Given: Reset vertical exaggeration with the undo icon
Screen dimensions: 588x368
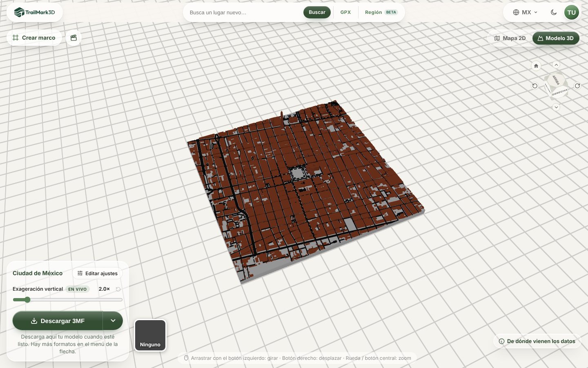Looking at the screenshot, I should pos(118,289).
